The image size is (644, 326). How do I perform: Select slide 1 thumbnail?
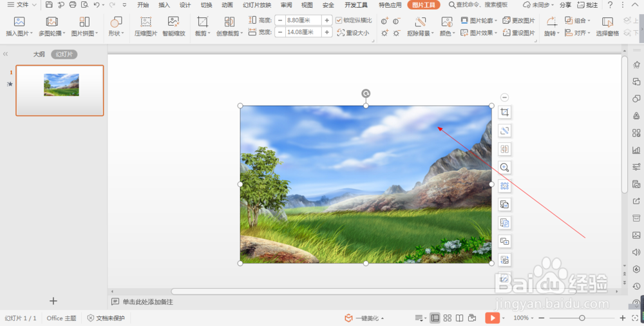(59, 90)
